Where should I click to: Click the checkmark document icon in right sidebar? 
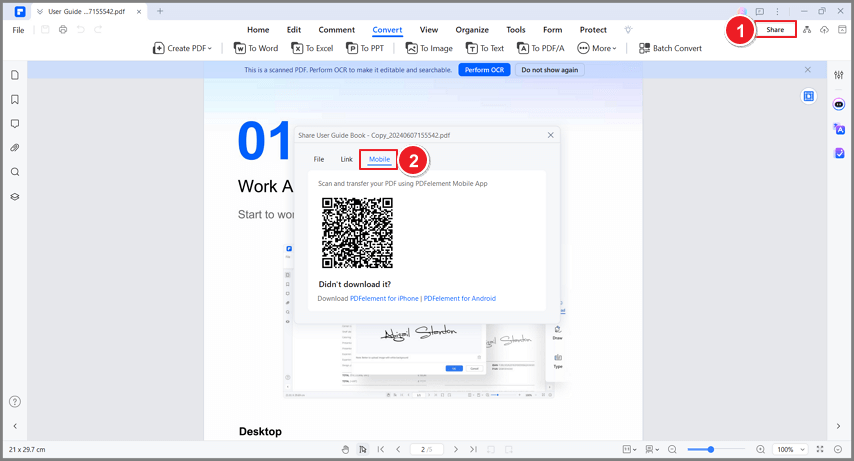[839, 153]
